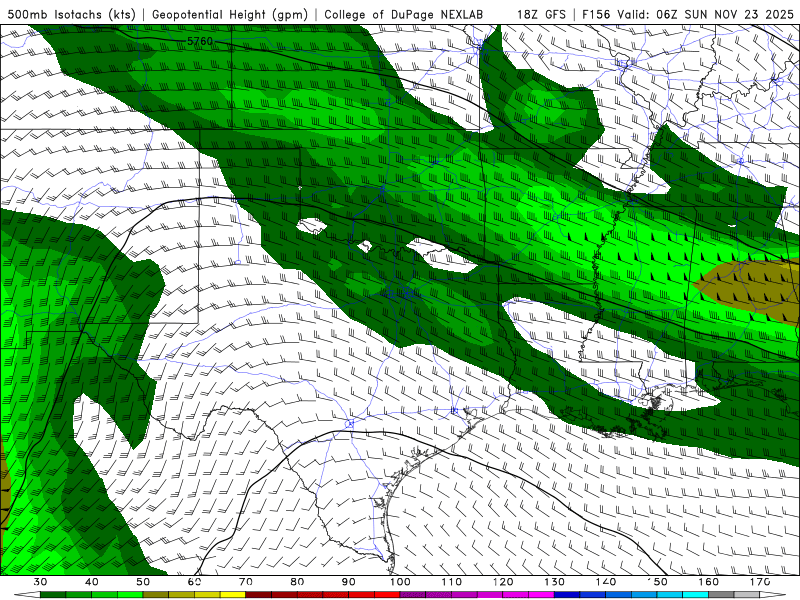Viewport: 800px width, 600px height.
Task: Click the 130 value on the color scale
Action: pos(554,582)
